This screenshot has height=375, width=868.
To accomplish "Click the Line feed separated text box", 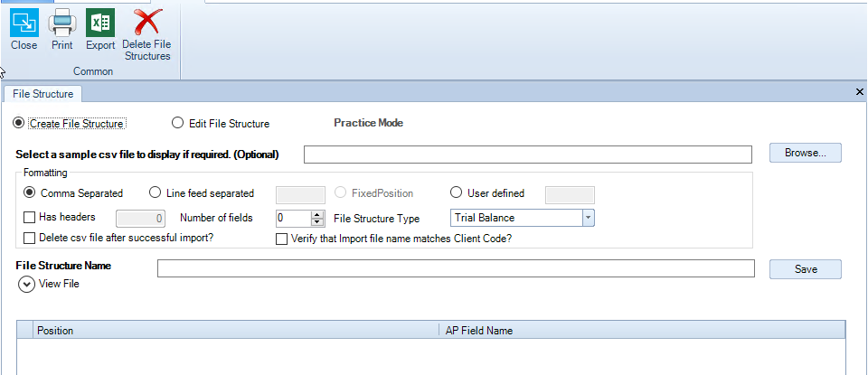I will pos(300,194).
